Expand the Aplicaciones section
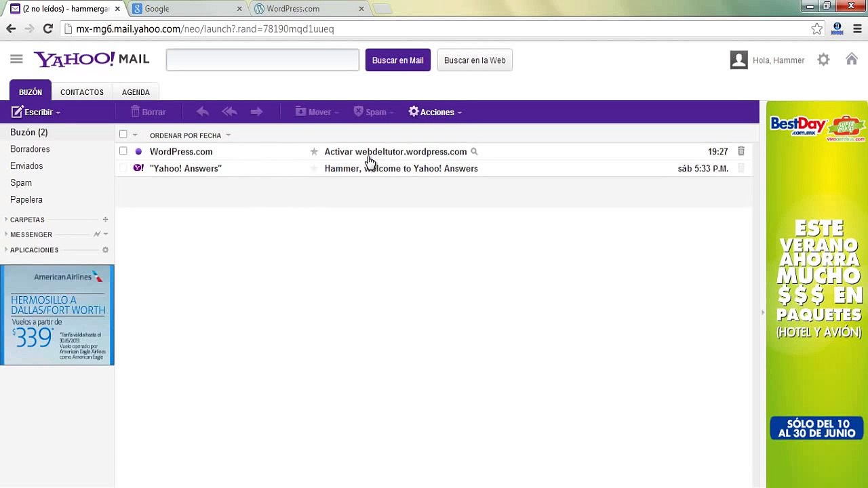This screenshot has height=488, width=868. point(6,250)
